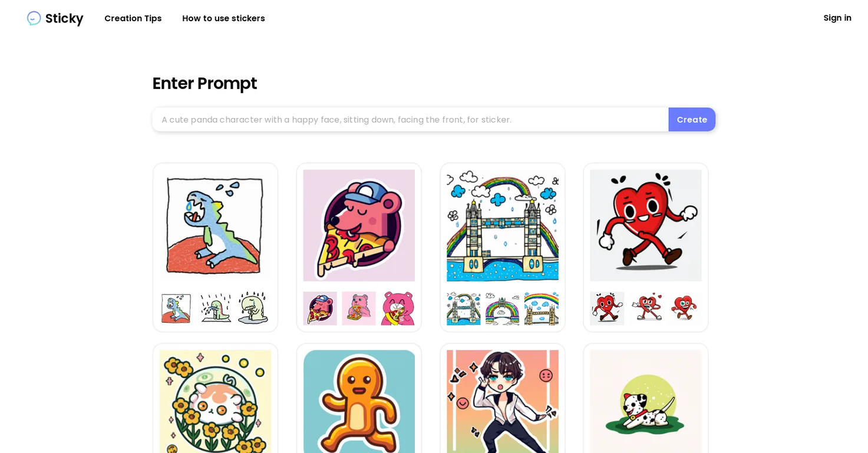
Task: Open the Tower Bridge rainbow sticker
Action: pyautogui.click(x=503, y=225)
